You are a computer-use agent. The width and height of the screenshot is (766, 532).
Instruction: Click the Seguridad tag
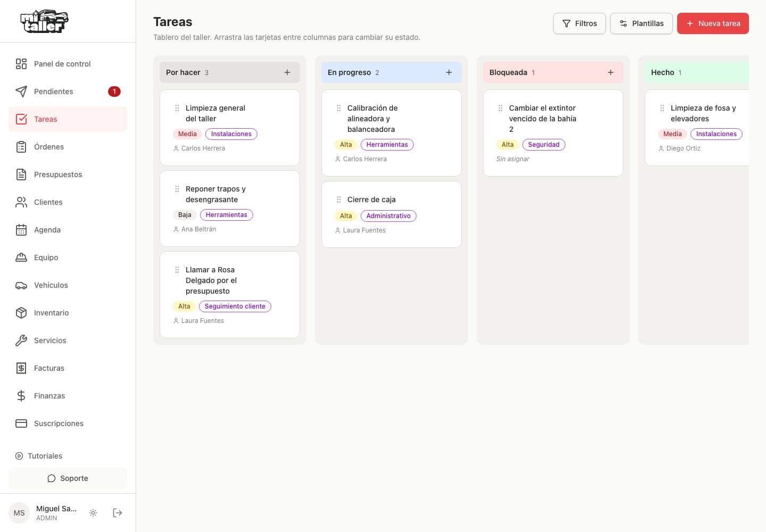pyautogui.click(x=544, y=145)
